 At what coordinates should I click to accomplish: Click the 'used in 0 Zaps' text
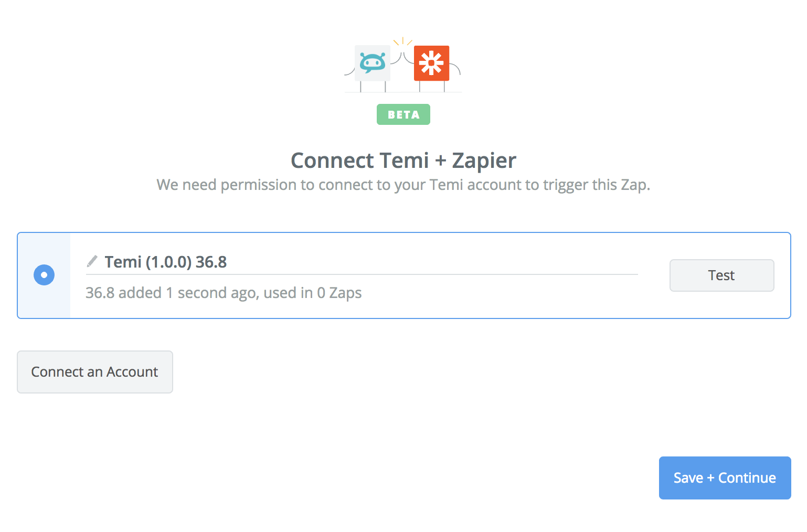313,293
